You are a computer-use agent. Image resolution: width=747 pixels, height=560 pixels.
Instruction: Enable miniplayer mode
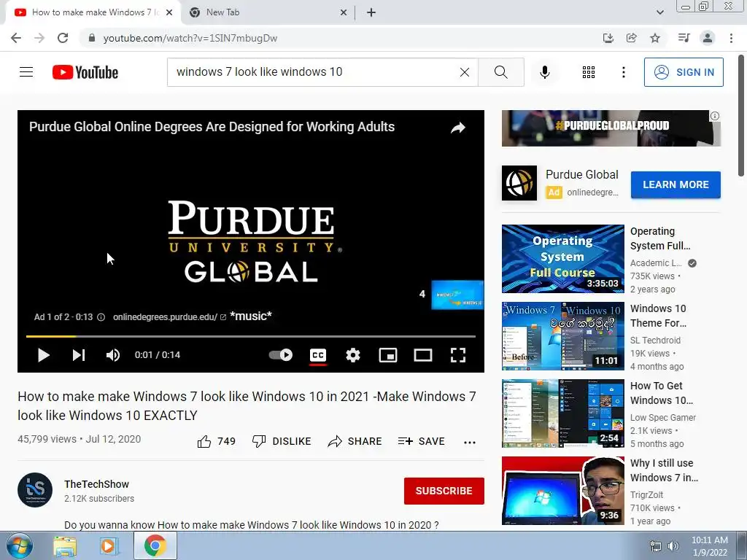388,355
